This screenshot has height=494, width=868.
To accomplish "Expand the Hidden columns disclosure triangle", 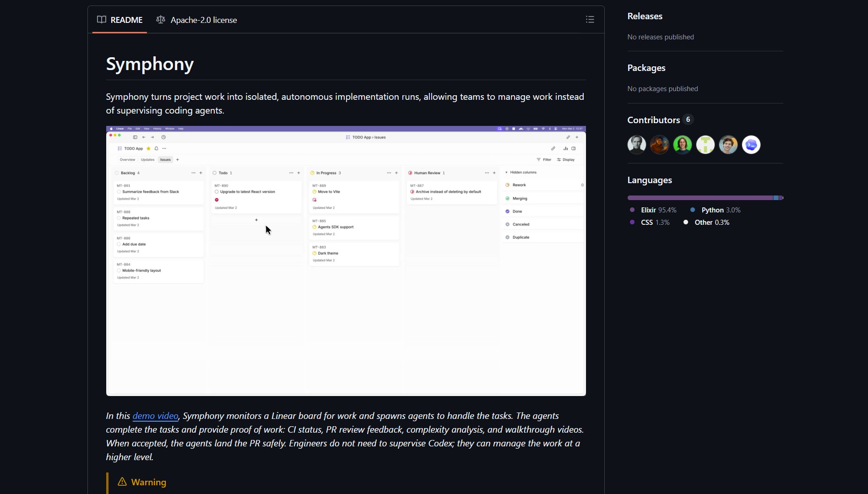I will 506,173.
